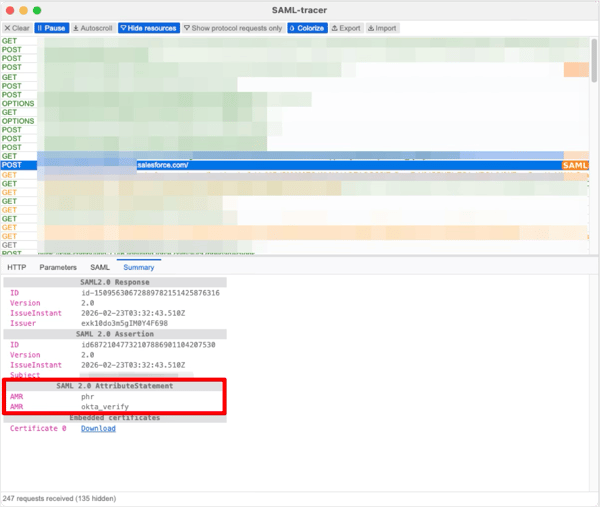Screen dimensions: 600x507
Task: Toggle the Autoscroll option
Action: click(x=93, y=28)
